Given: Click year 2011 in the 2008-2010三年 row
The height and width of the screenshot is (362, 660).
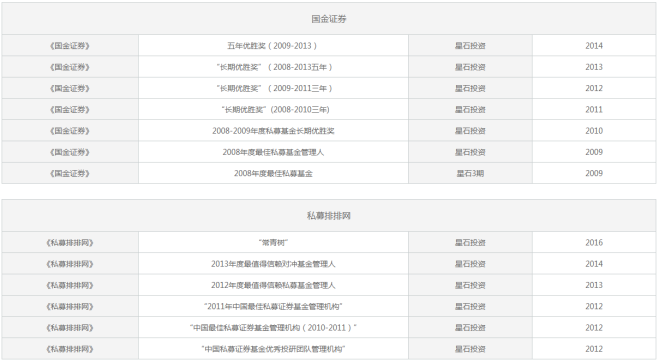Looking at the screenshot, I should click(x=594, y=109).
